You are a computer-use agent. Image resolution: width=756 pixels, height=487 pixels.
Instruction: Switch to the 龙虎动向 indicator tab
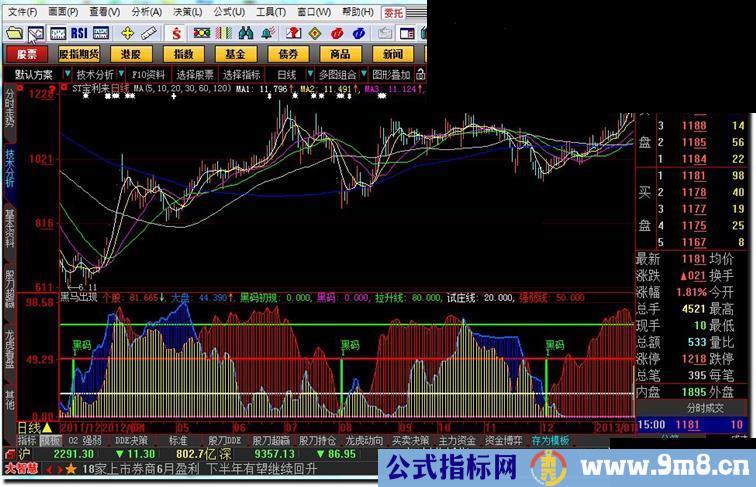click(363, 440)
